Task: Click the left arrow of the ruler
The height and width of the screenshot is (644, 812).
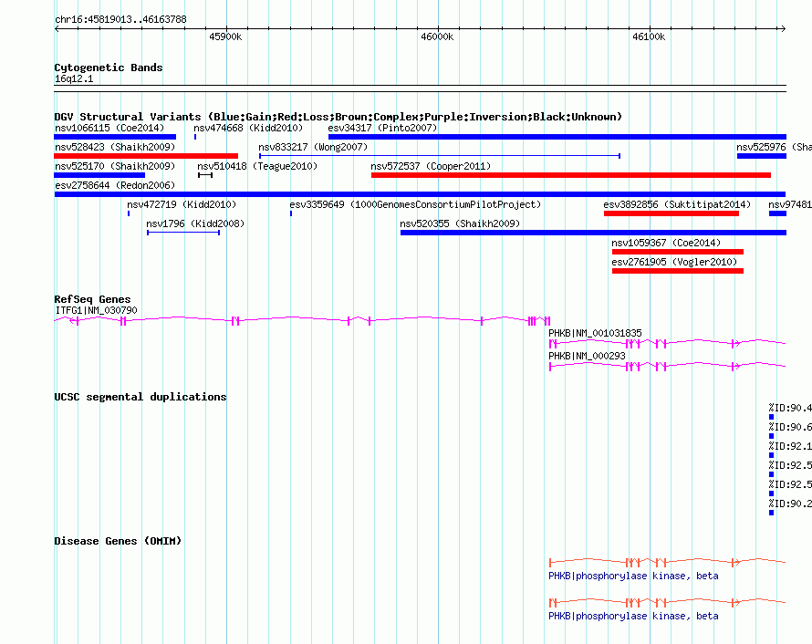Action: 57,28
